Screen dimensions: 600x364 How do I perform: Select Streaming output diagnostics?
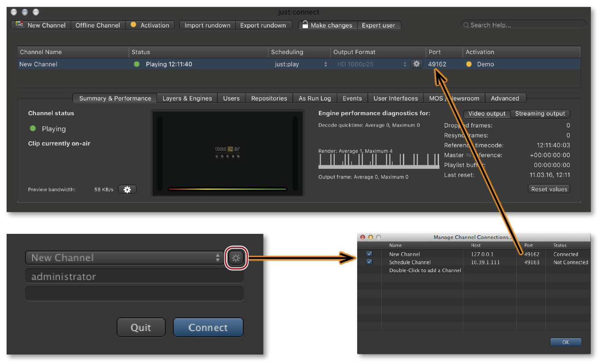pos(540,113)
